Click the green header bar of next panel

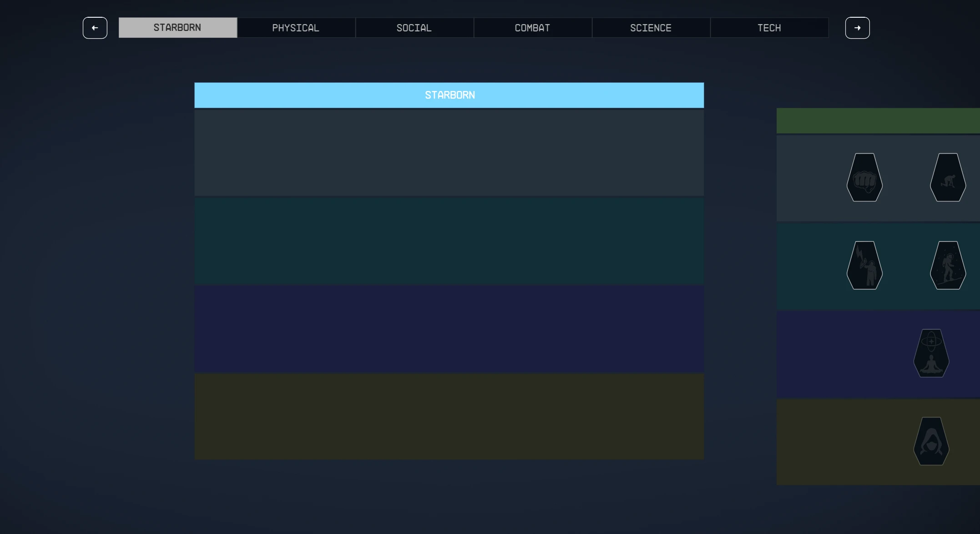(878, 121)
